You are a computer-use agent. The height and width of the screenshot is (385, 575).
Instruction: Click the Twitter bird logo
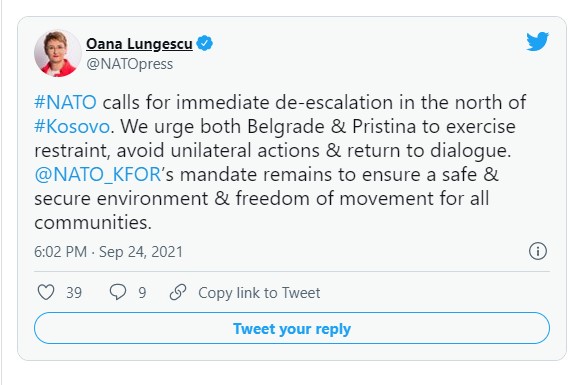pos(538,41)
